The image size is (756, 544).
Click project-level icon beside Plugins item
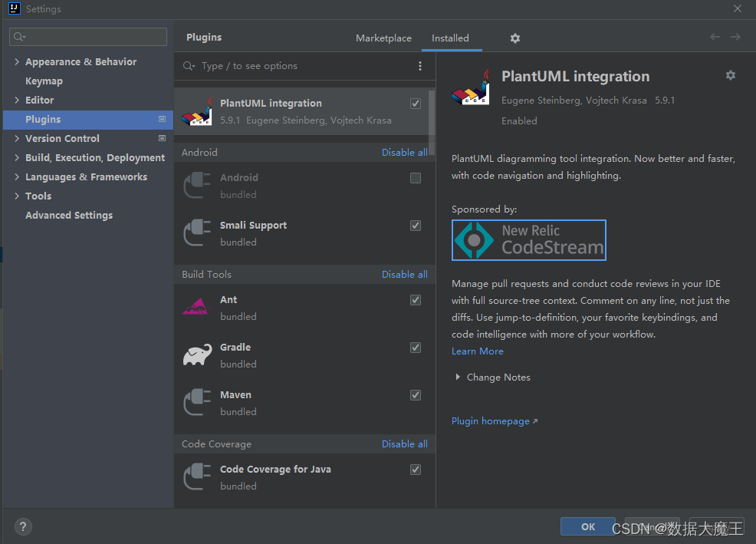(x=162, y=119)
